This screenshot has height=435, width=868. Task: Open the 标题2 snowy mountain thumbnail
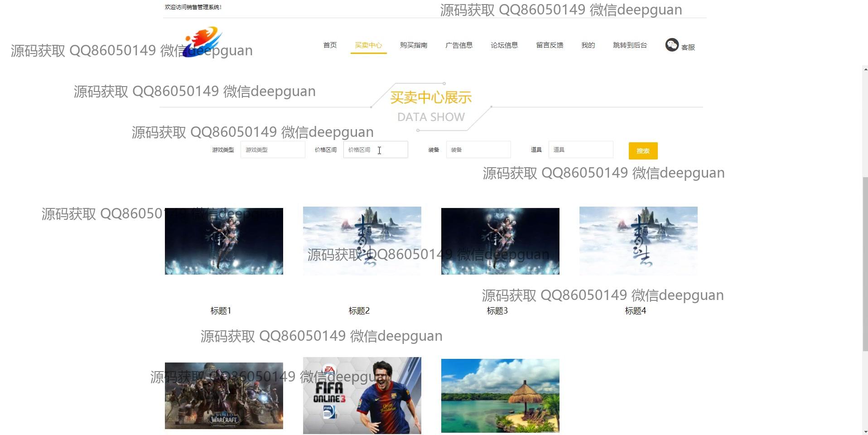pyautogui.click(x=362, y=241)
